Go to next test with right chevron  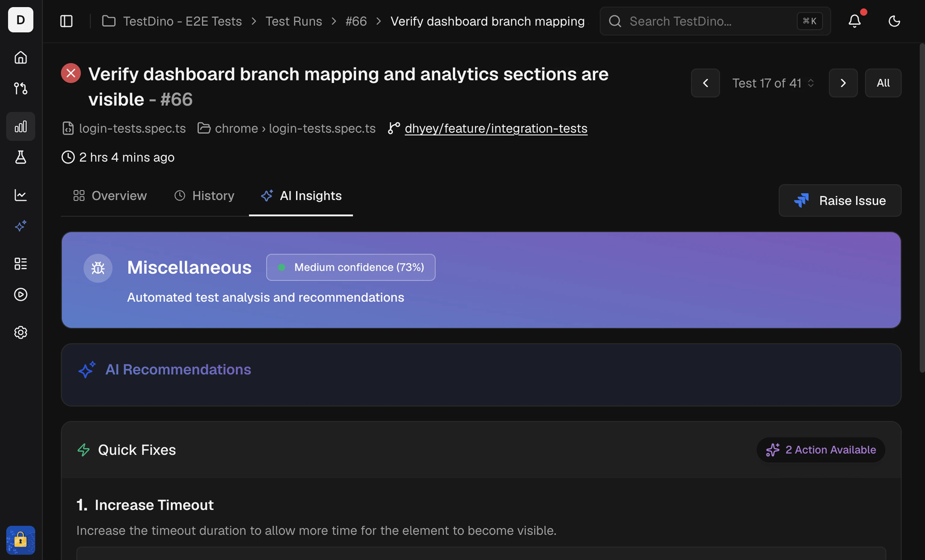point(843,83)
